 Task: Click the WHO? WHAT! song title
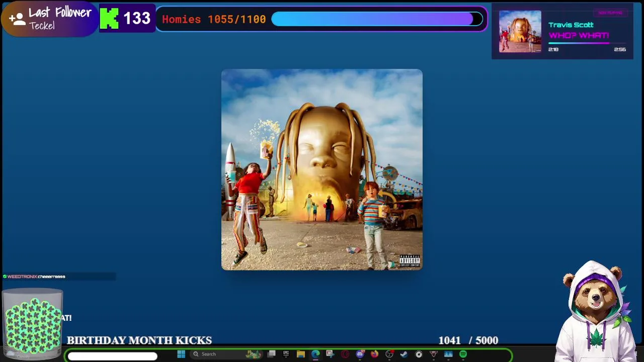click(x=579, y=35)
